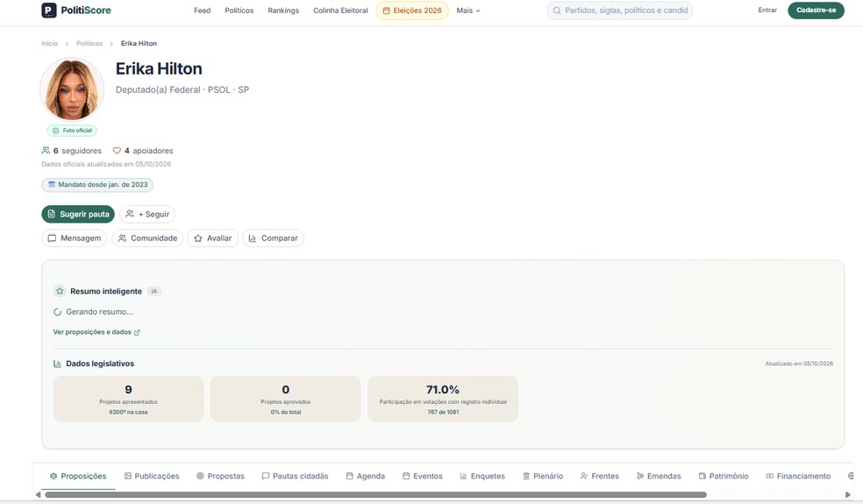Open the Rankings menu item
This screenshot has height=504, width=863.
coord(283,11)
